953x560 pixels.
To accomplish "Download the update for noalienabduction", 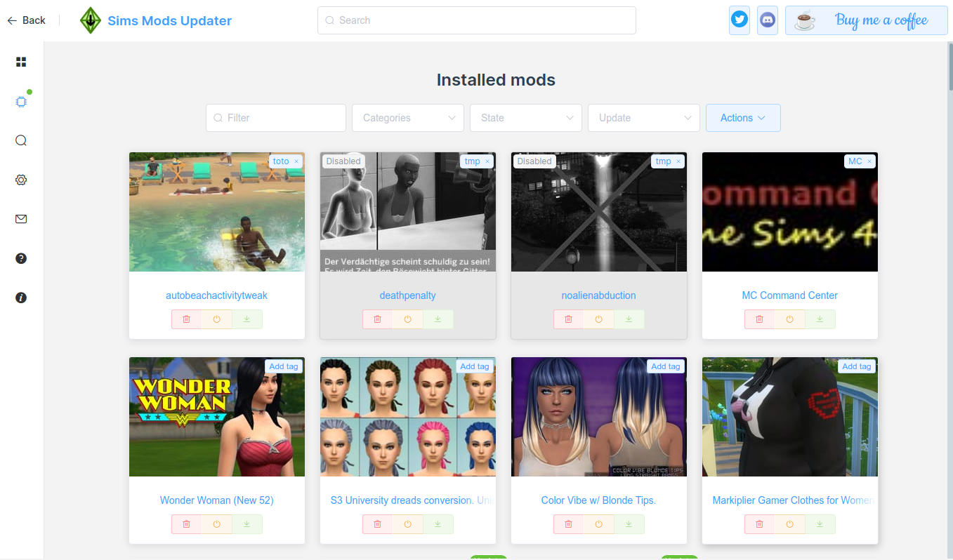I will click(x=629, y=319).
